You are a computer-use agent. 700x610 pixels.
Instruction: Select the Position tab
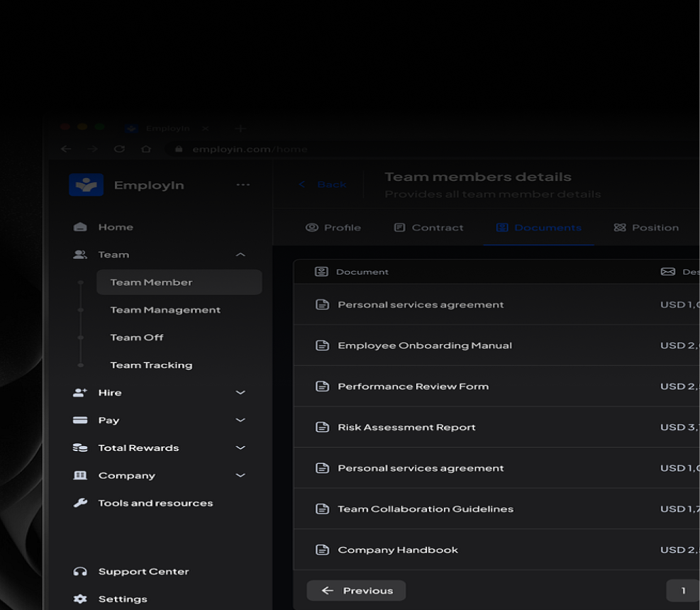pyautogui.click(x=646, y=228)
